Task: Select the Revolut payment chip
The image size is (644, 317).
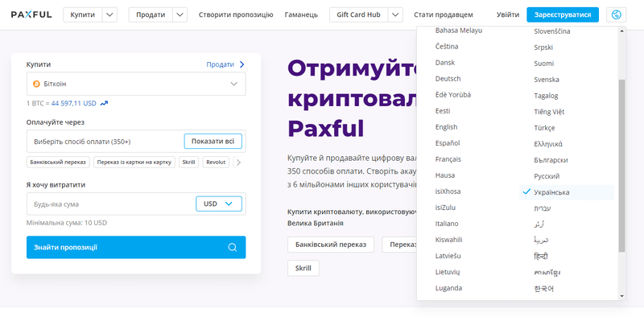Action: pos(216,163)
